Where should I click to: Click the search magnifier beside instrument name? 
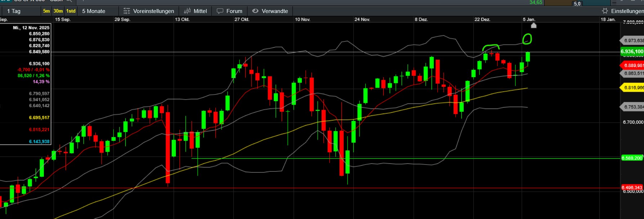click(69, 1)
